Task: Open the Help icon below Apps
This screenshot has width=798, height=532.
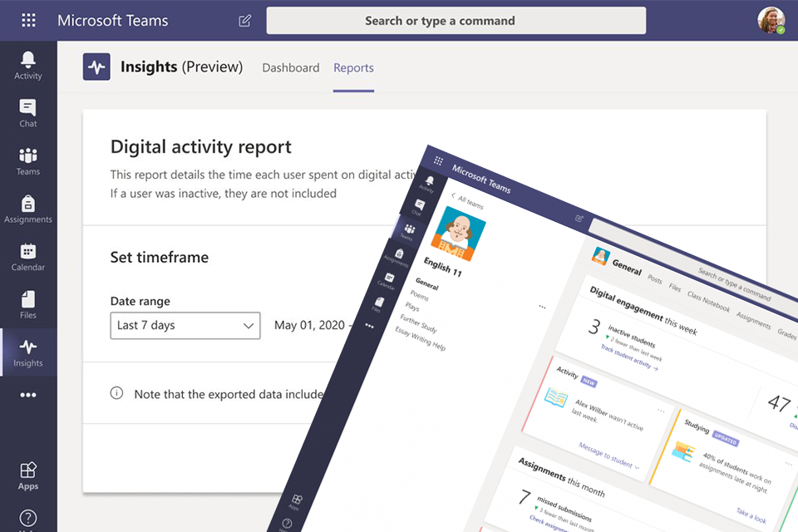Action: point(27,517)
